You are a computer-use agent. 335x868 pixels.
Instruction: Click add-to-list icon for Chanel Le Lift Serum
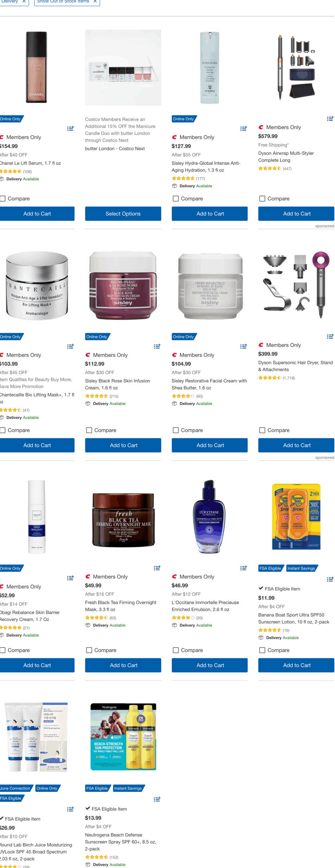[70, 129]
